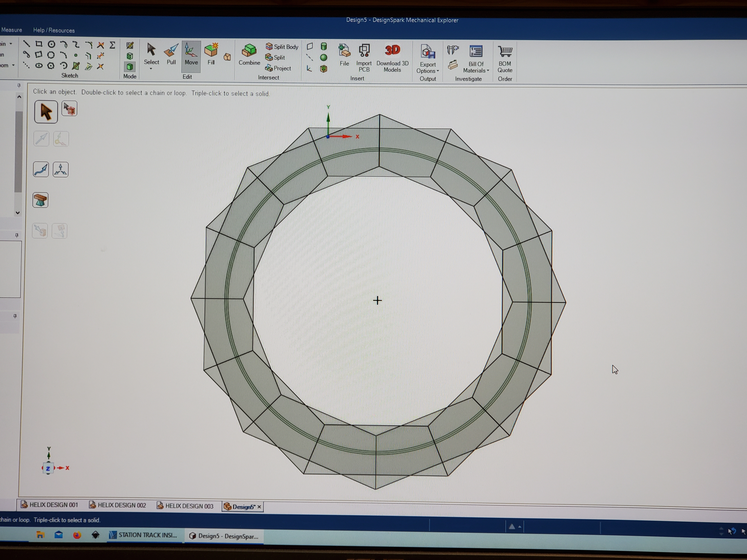Expand the Spin dropdown arrow
The width and height of the screenshot is (747, 560).
click(x=11, y=44)
